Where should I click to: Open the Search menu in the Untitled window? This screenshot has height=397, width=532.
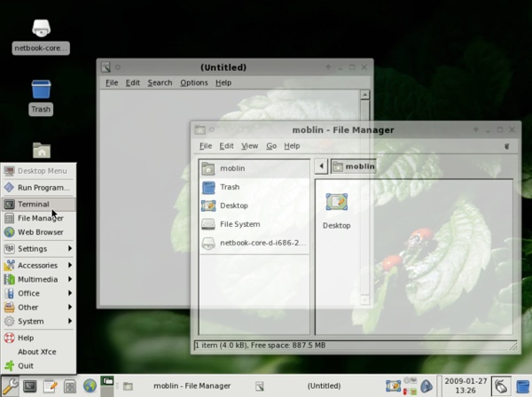coord(160,82)
